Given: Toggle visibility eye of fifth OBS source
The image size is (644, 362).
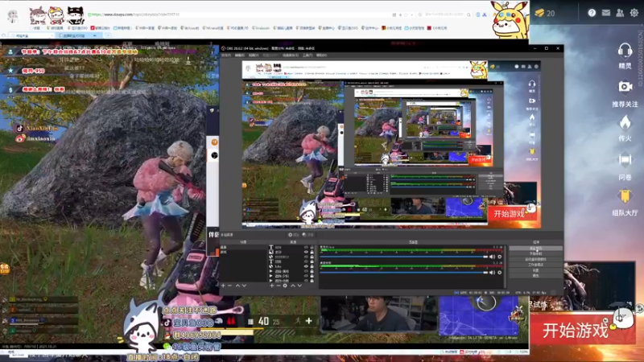Looking at the screenshot, I should click(306, 266).
